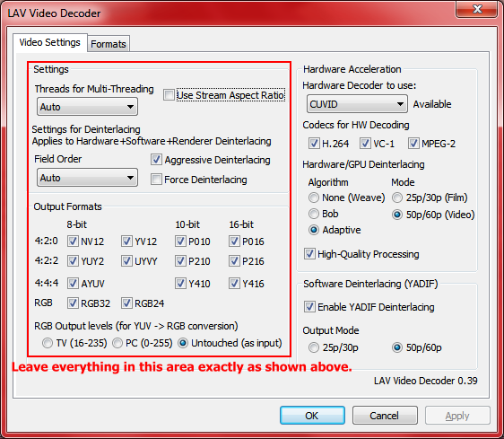Switch to the Formats tab
Screen dimensions: 504x439
tap(109, 44)
